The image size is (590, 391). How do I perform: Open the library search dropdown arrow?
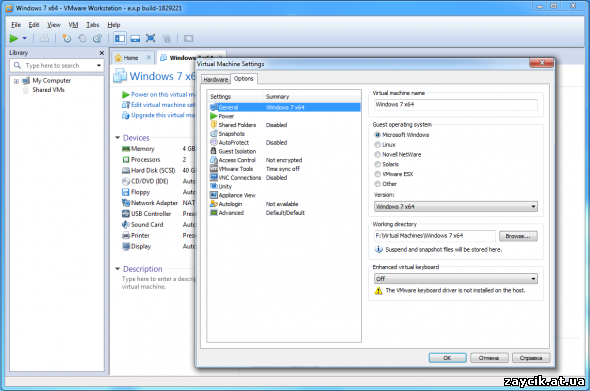pos(99,65)
